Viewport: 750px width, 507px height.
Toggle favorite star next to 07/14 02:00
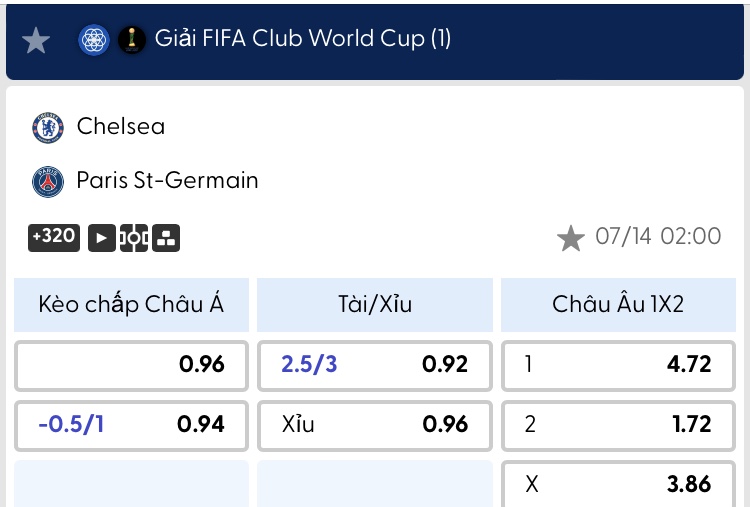tap(571, 238)
